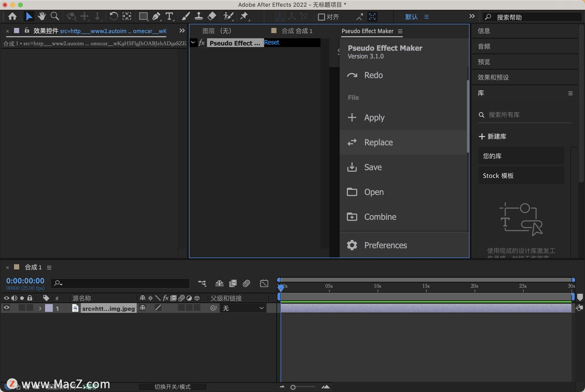
Task: Open the parent link 无 dropdown
Action: pyautogui.click(x=243, y=308)
